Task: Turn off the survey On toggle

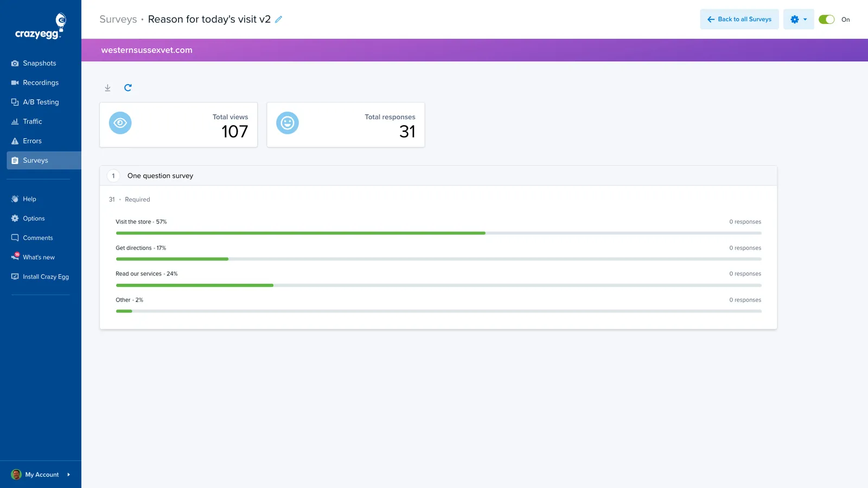Action: click(826, 20)
